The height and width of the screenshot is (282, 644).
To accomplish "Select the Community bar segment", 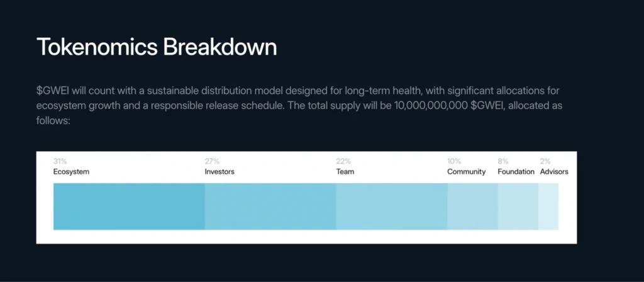I will tap(473, 206).
